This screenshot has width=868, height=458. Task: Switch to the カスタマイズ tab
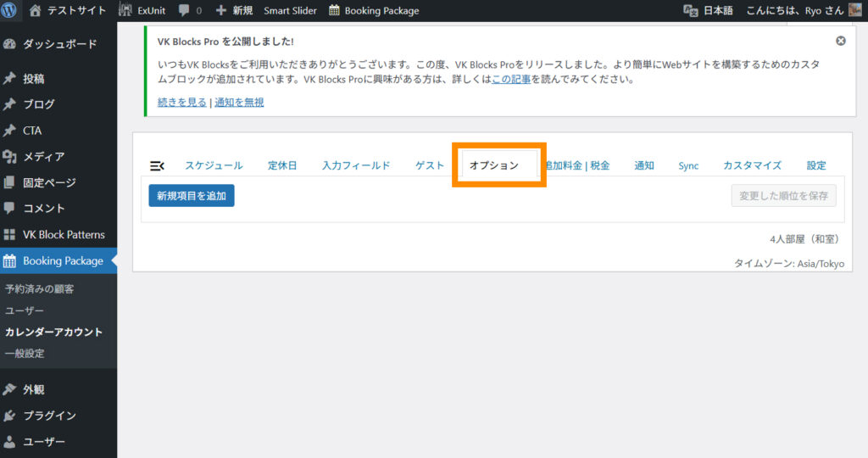pyautogui.click(x=752, y=165)
